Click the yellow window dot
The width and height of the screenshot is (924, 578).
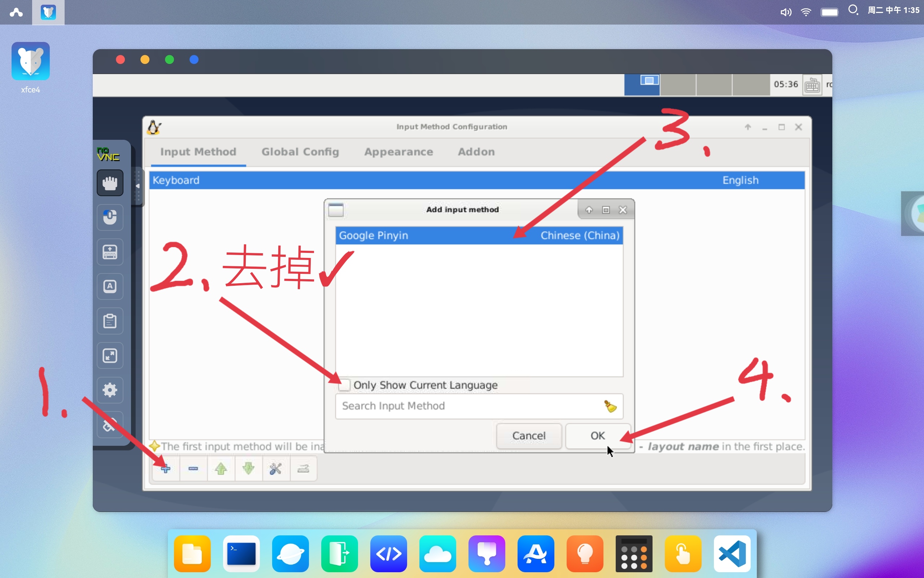[x=145, y=60]
